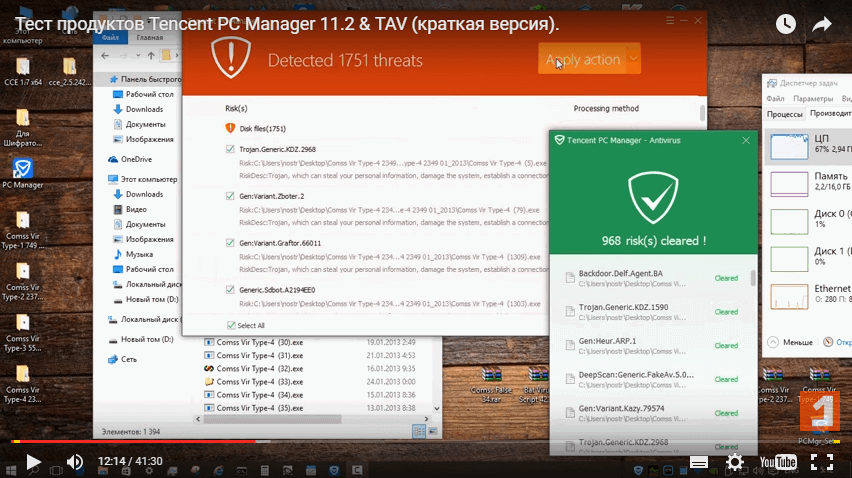Click the red warning shield icon
Screen dimensions: 852x478
click(231, 58)
